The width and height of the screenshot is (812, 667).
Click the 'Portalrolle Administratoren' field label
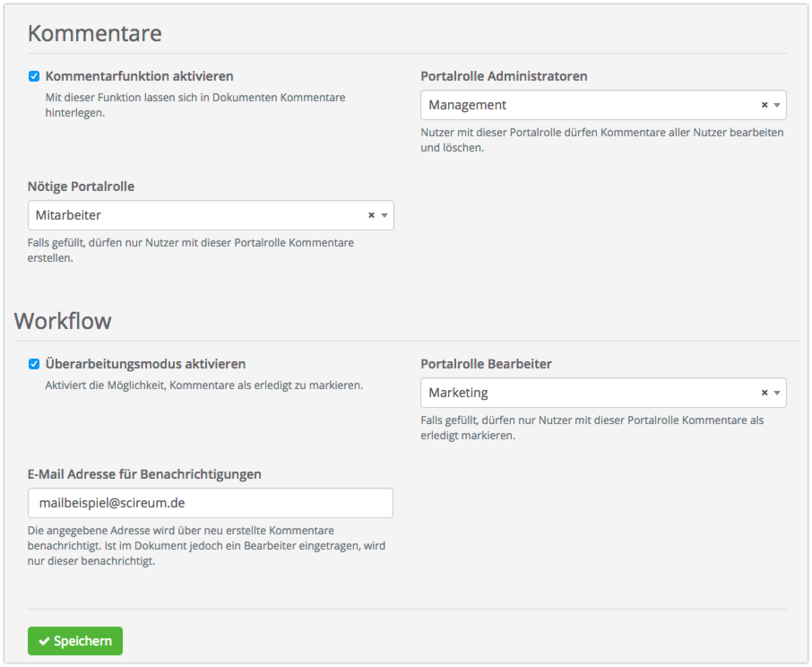(x=504, y=76)
